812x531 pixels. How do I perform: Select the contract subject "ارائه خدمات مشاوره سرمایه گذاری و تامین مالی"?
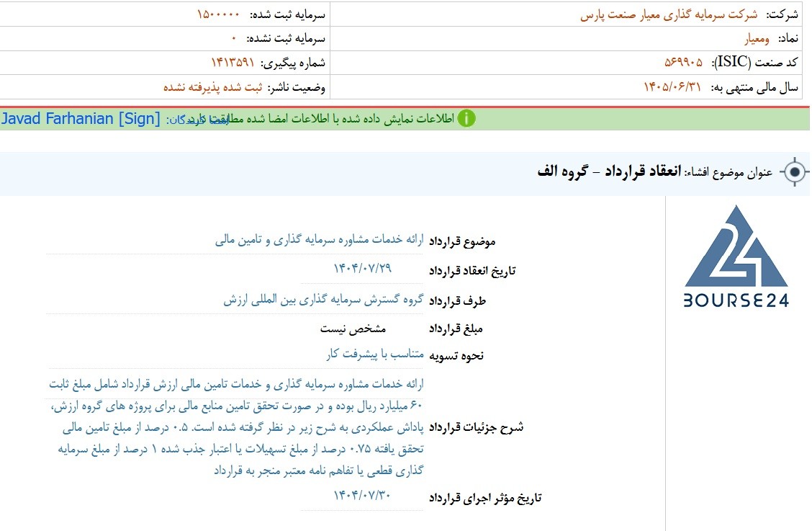tap(320, 240)
